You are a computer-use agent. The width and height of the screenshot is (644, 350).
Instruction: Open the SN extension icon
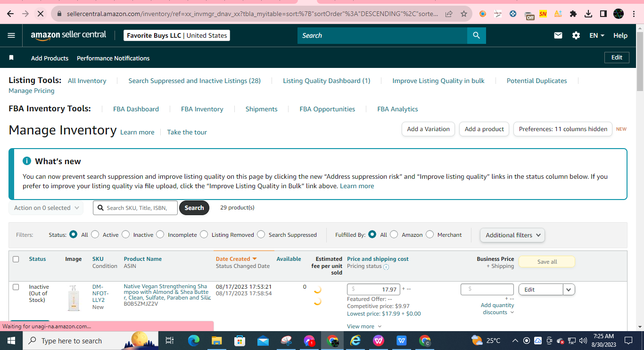tap(543, 14)
